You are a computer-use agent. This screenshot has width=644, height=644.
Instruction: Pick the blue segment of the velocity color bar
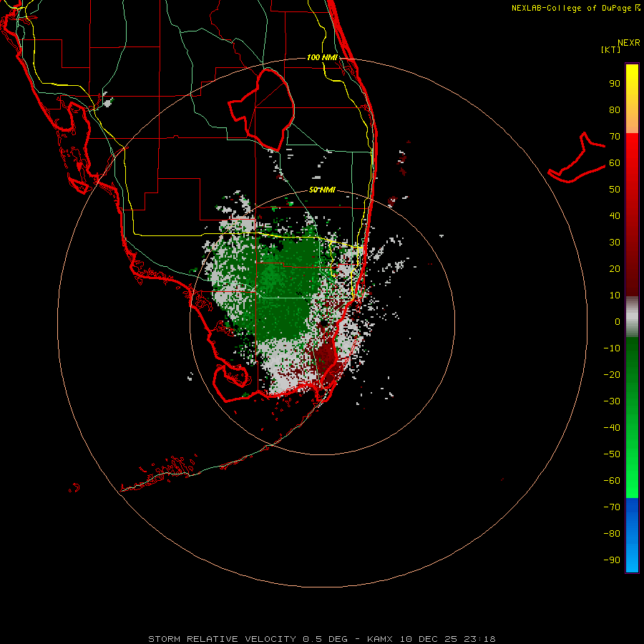(632, 536)
